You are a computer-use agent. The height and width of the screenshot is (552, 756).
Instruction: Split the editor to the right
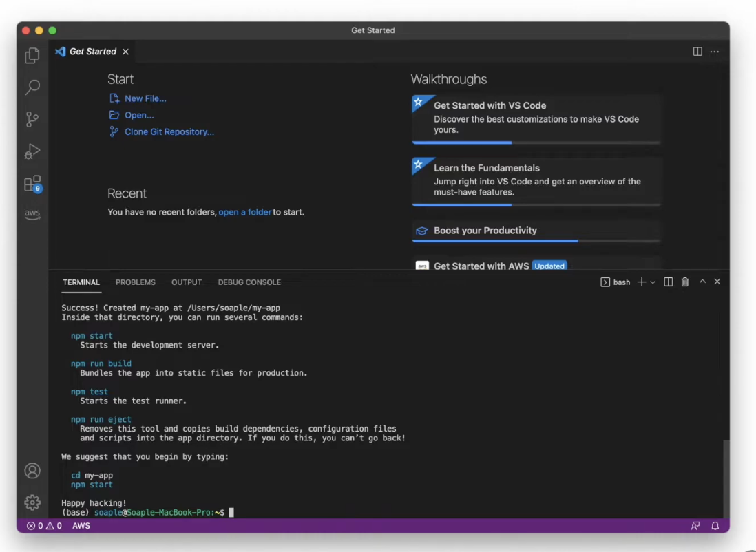pyautogui.click(x=697, y=52)
